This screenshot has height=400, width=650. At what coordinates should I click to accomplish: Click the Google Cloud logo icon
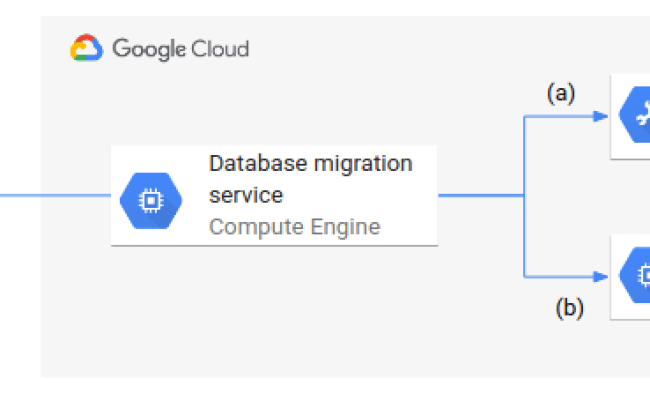coord(86,48)
